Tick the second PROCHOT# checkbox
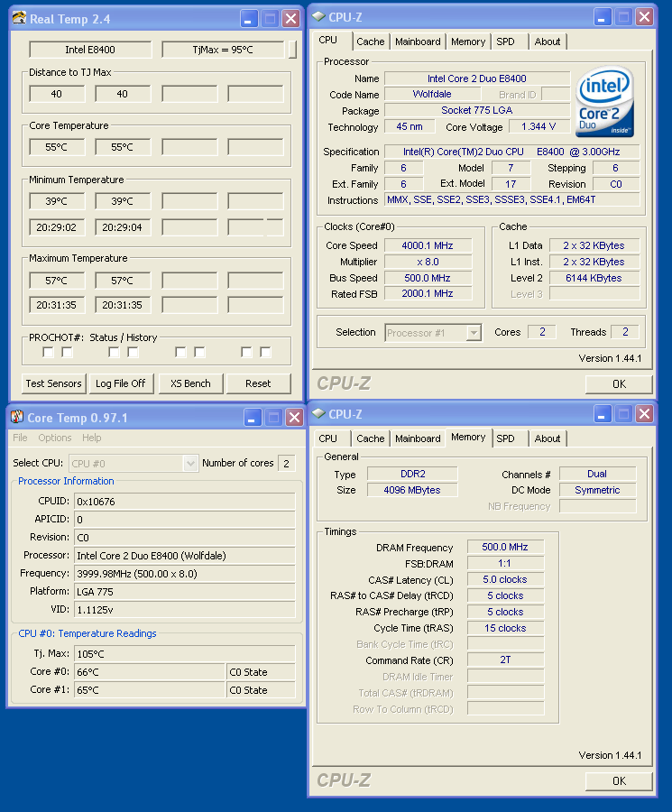 [x=67, y=352]
